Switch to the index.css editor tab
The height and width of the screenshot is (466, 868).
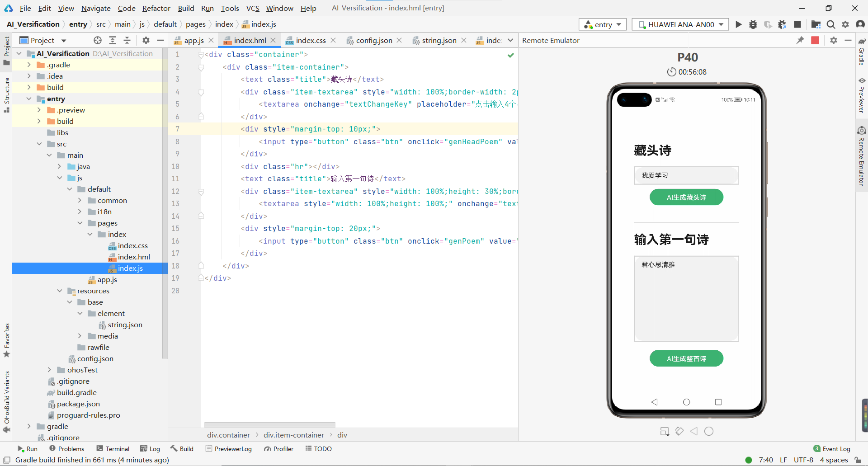(x=311, y=40)
